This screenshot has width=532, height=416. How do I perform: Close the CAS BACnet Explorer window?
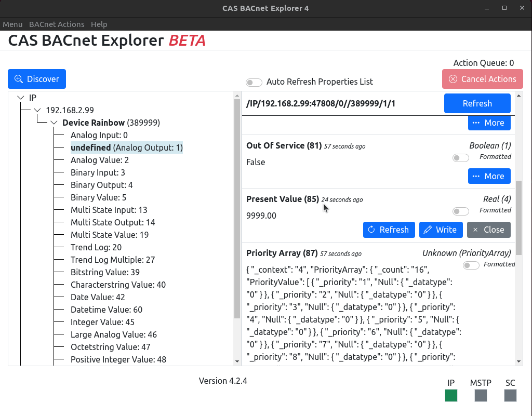point(522,8)
